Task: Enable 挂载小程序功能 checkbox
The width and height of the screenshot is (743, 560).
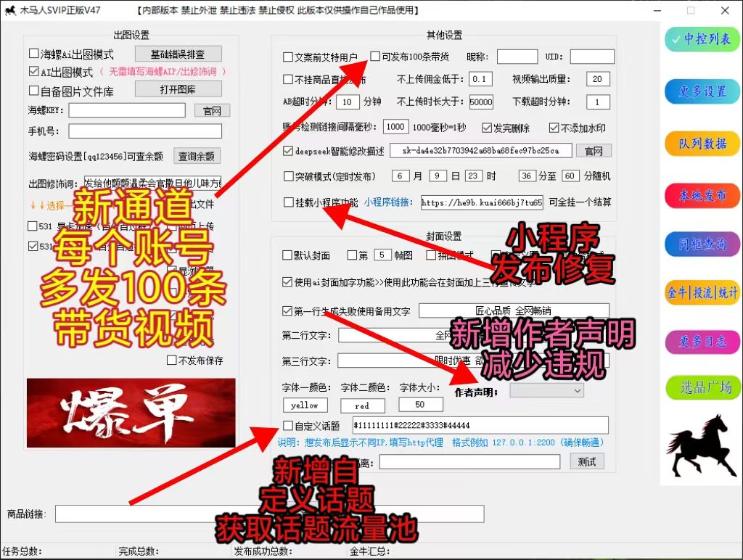Action: (288, 202)
